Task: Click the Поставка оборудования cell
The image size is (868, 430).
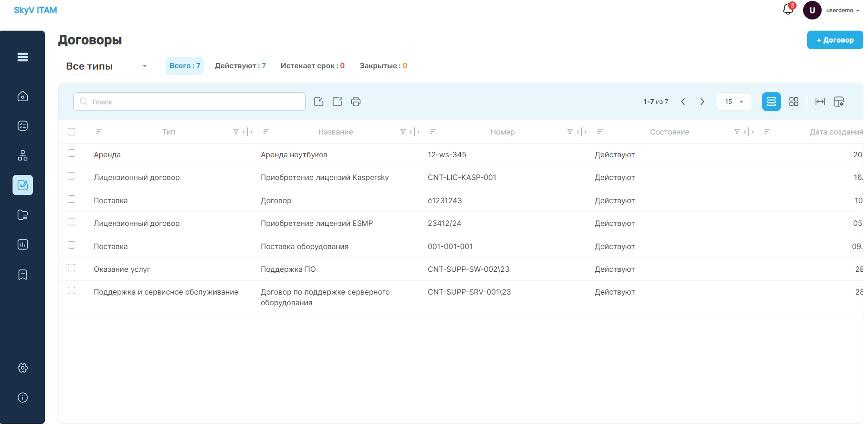Action: point(304,247)
